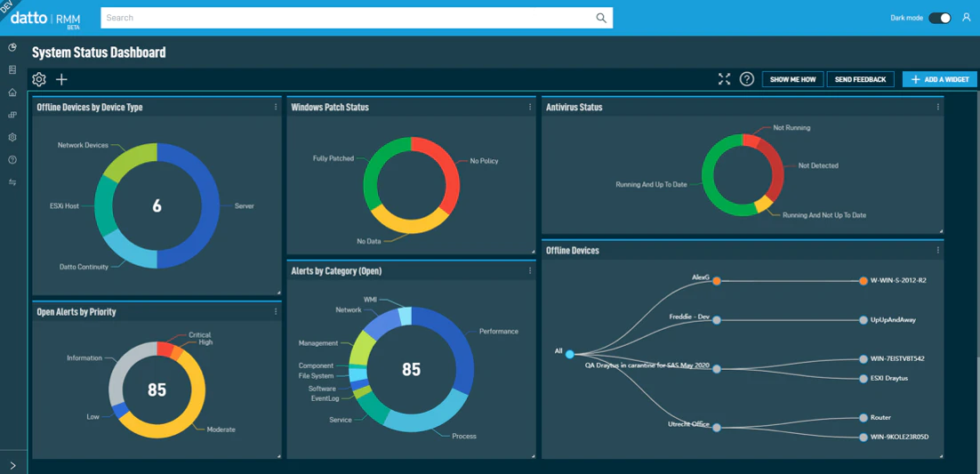This screenshot has height=474, width=980.
Task: Click the ADD A WIDGET button
Action: click(939, 79)
